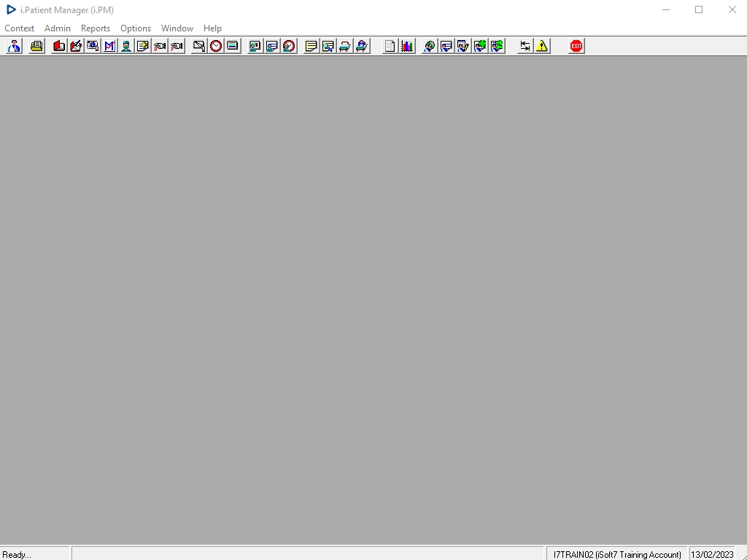
Task: Click the doctor figure toolbar icon
Action: pos(15,46)
